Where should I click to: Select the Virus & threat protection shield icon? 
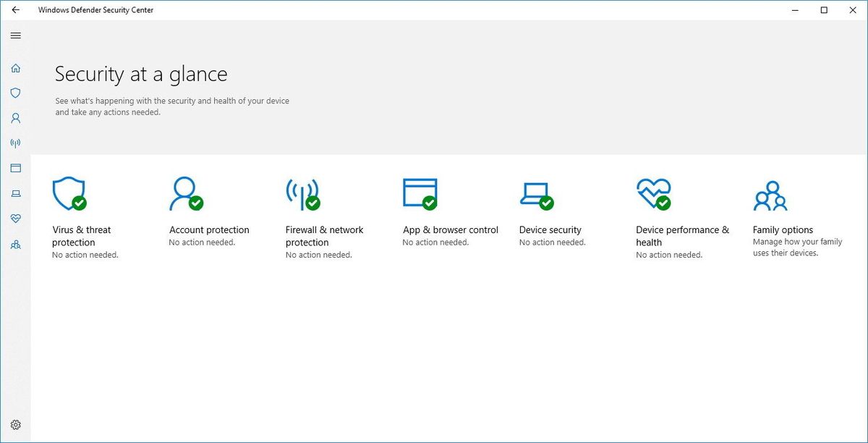[x=16, y=93]
